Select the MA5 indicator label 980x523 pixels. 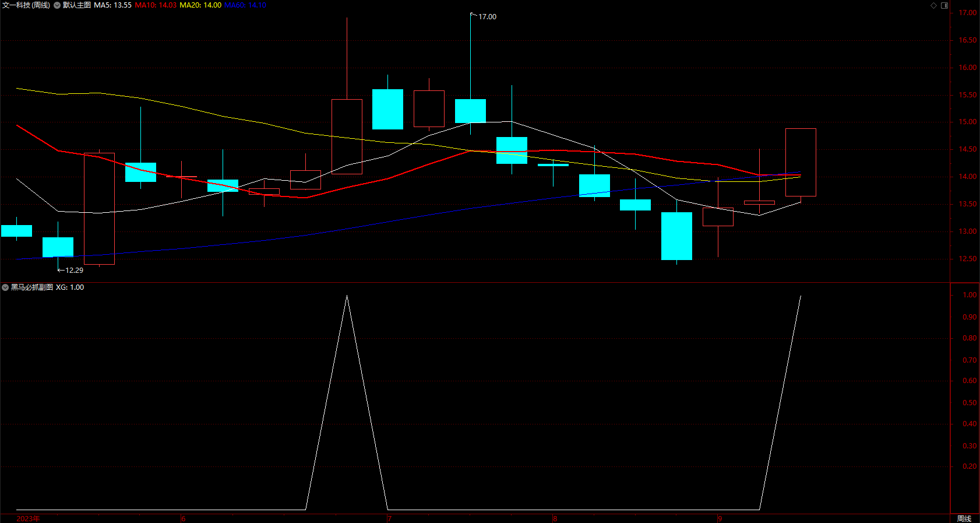point(112,5)
